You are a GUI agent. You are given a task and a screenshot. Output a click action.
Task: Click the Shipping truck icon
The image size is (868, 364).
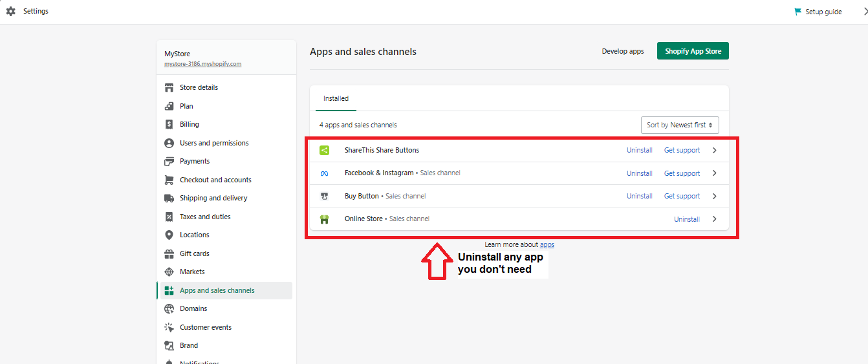[x=169, y=198]
